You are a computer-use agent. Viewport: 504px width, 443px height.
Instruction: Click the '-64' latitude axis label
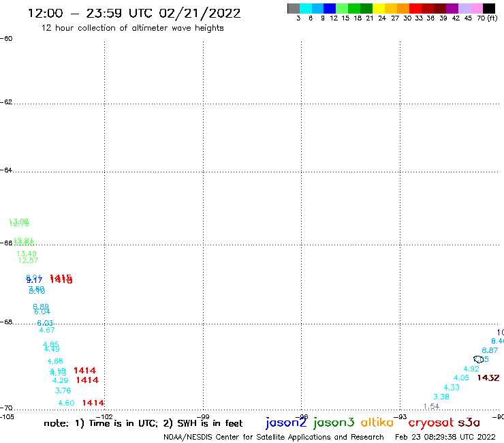click(x=6, y=170)
